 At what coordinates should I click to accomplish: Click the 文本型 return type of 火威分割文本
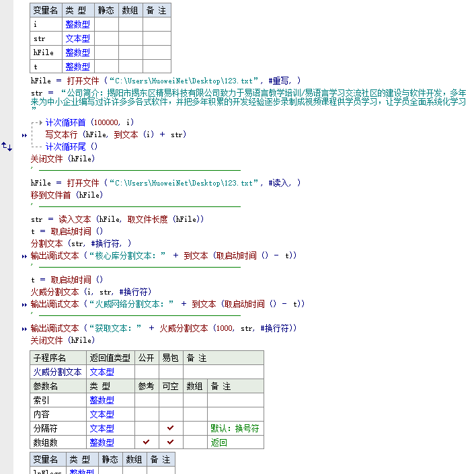[x=102, y=372]
